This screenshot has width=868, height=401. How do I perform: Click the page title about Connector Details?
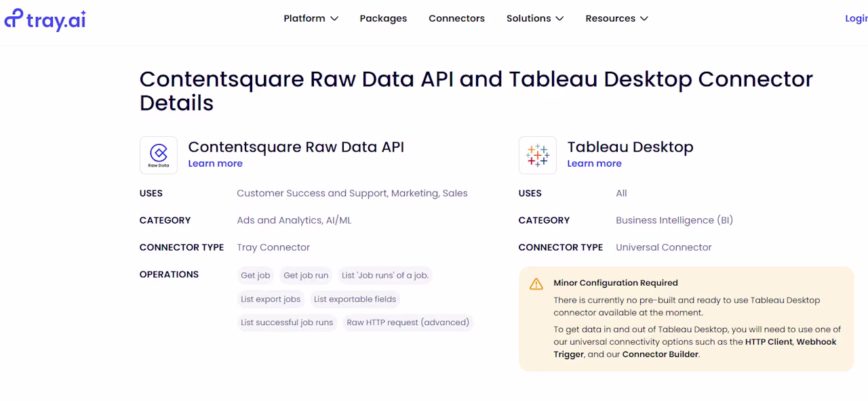click(x=476, y=91)
